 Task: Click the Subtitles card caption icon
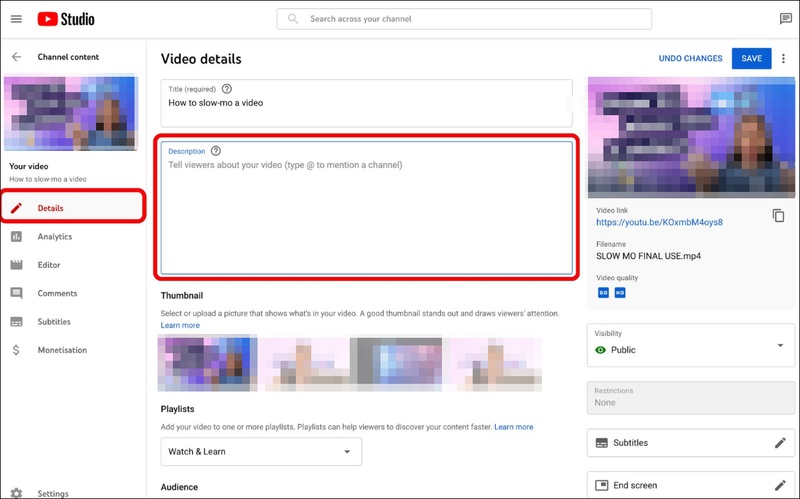pyautogui.click(x=602, y=443)
